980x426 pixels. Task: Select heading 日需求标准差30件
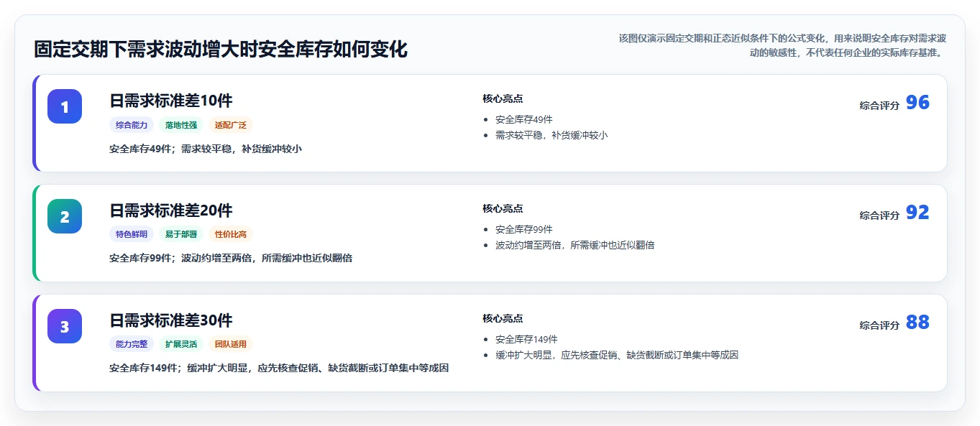171,320
